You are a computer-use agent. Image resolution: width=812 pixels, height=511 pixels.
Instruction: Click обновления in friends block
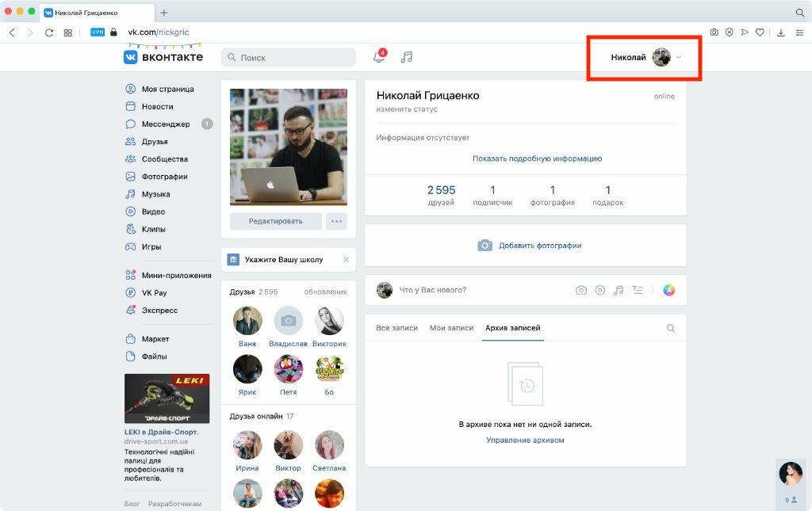click(325, 292)
